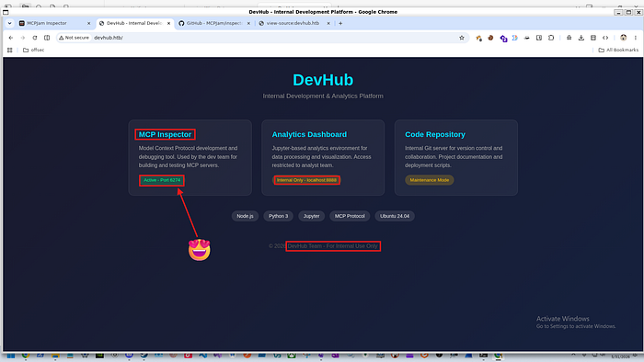Screen dimensions: 644x362
Task: Bookmark this page with the star icon
Action: point(462,38)
